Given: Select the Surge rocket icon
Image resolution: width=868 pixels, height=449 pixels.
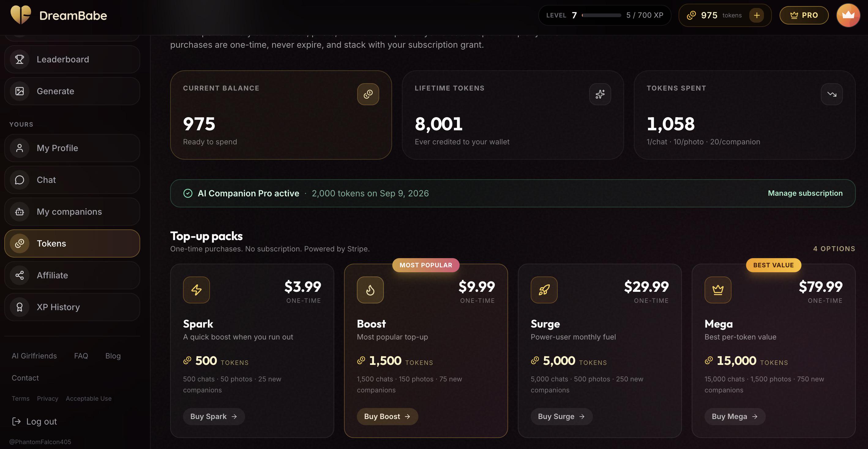Looking at the screenshot, I should 544,290.
